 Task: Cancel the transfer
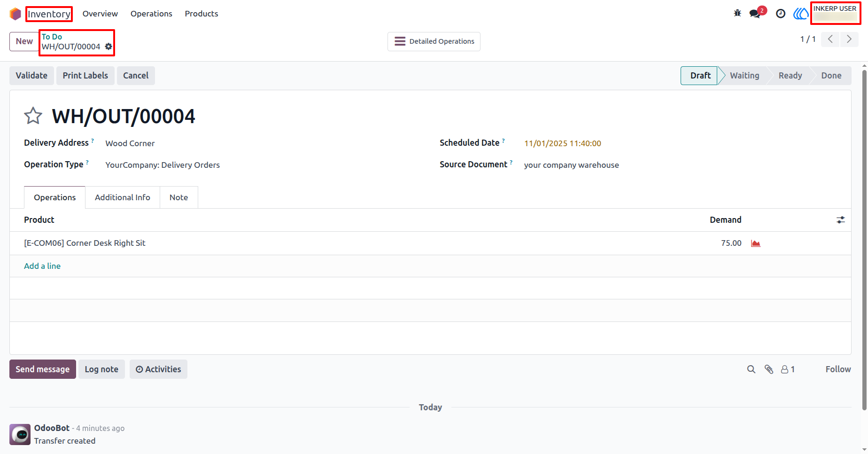pos(136,76)
